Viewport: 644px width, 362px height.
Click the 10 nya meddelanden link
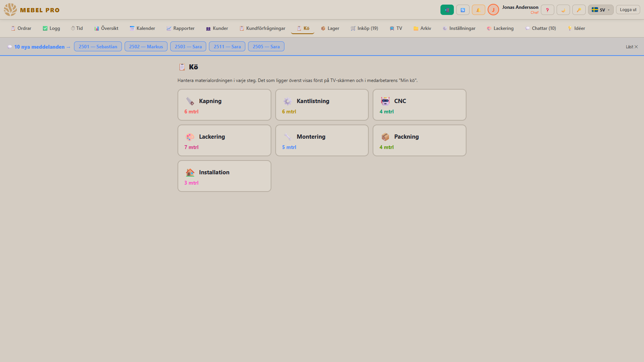pos(39,47)
